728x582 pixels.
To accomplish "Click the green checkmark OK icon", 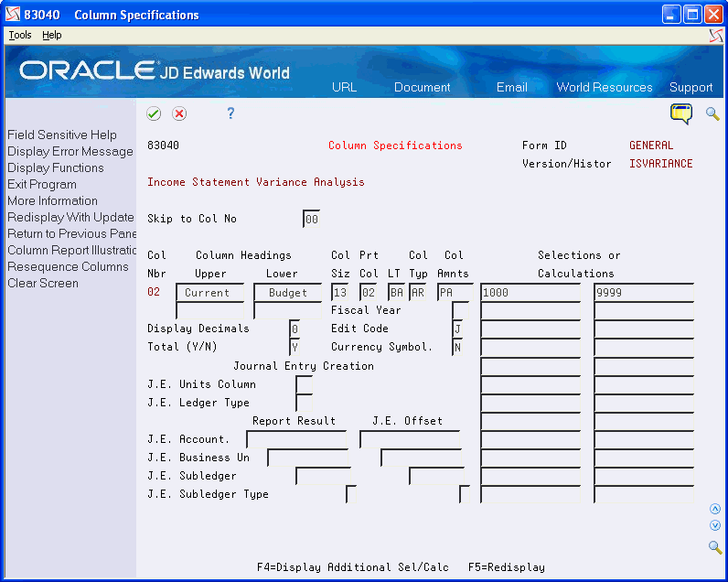I will 154,113.
